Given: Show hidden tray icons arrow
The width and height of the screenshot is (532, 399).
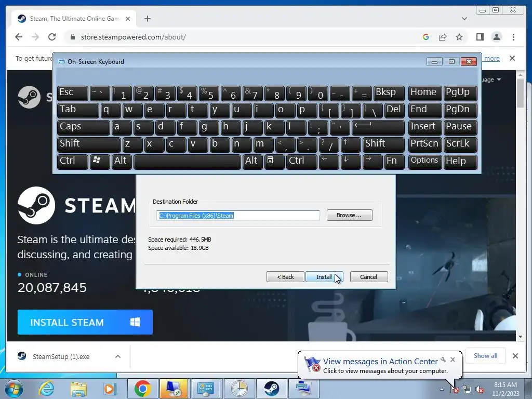Looking at the screenshot, I should [442, 390].
